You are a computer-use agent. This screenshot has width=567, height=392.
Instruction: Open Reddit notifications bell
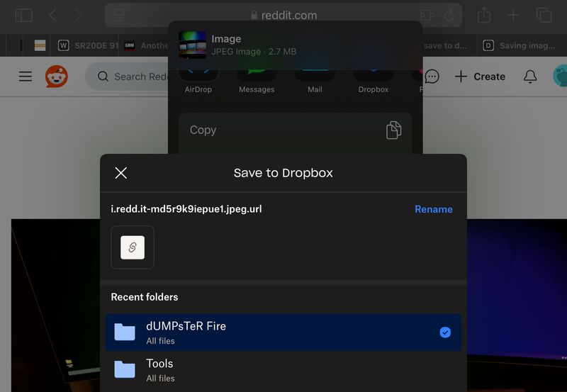(530, 77)
